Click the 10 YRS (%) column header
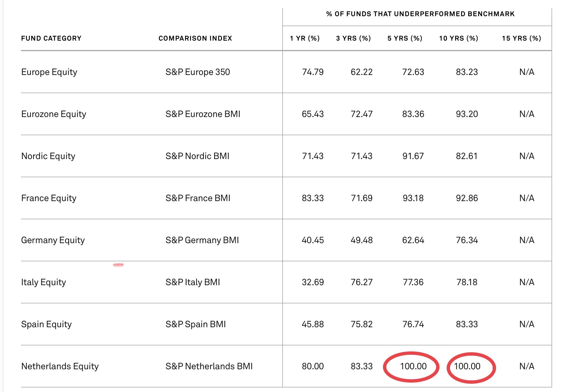 coord(459,38)
